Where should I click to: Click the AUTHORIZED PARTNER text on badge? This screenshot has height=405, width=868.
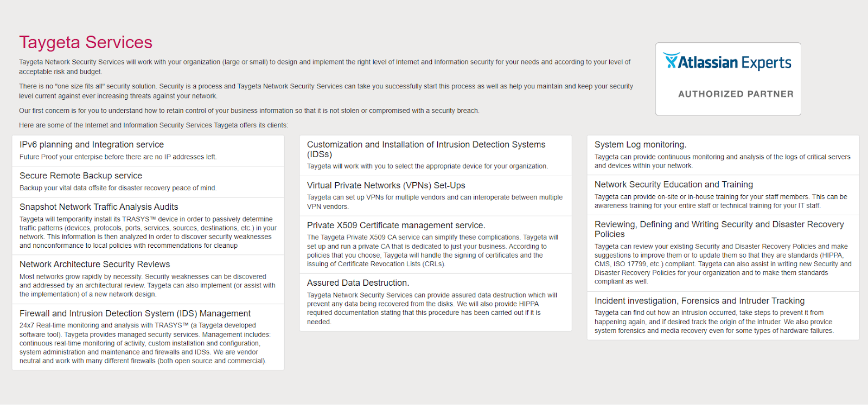point(736,94)
